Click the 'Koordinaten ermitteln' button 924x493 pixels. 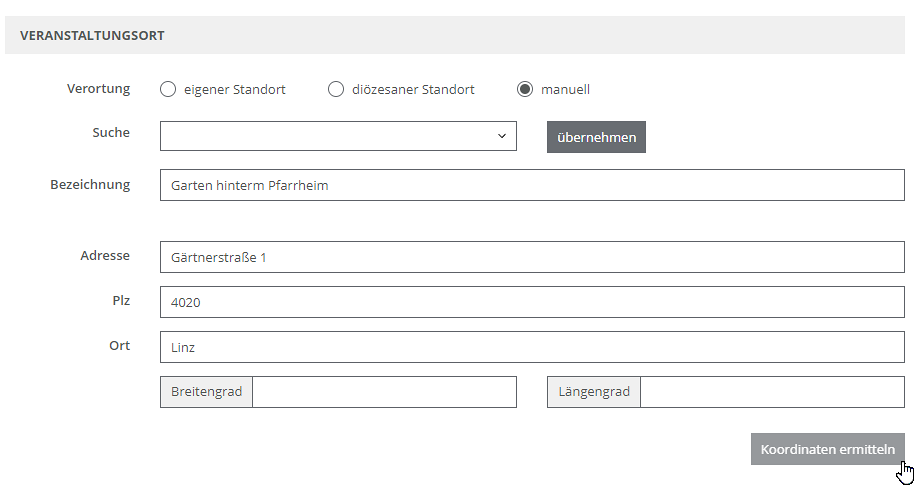827,449
